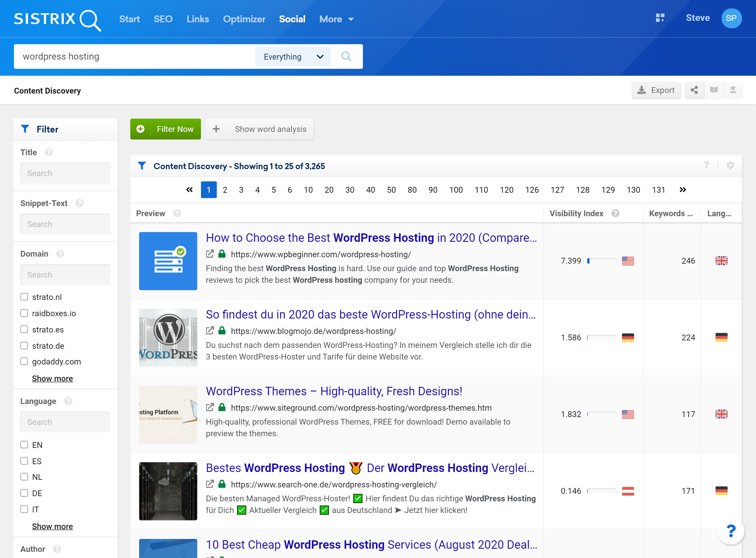This screenshot has height=558, width=756.
Task: Enable the EN language checkbox
Action: point(24,444)
